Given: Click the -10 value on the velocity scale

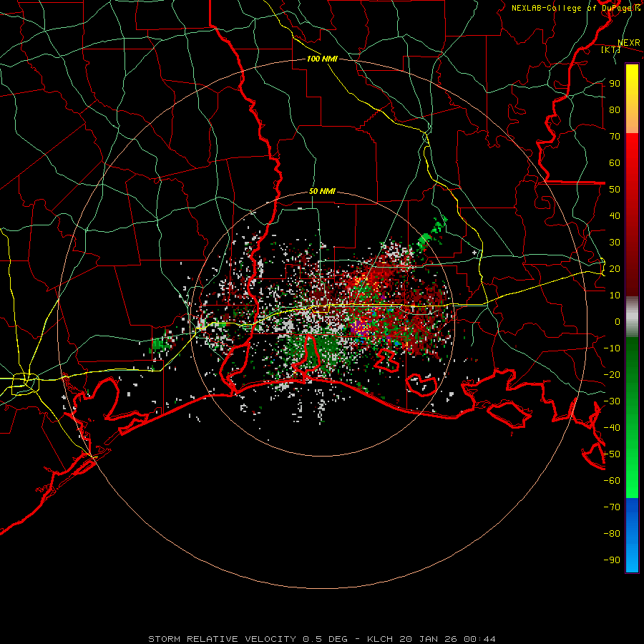Looking at the screenshot, I should click(612, 348).
